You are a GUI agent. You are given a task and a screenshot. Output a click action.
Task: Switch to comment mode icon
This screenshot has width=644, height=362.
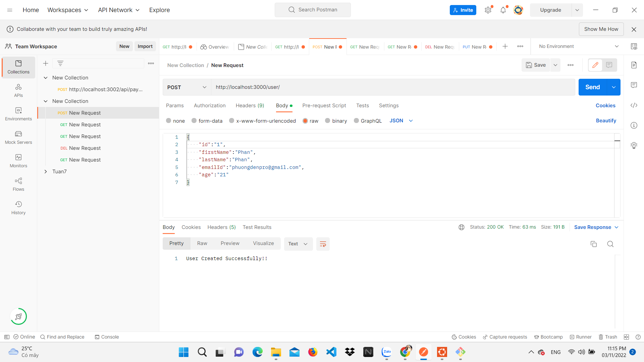609,65
